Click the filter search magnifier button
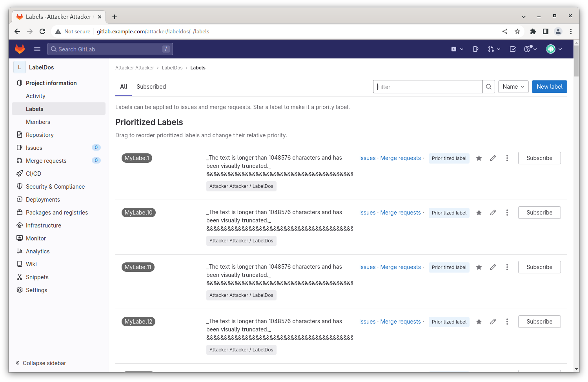The height and width of the screenshot is (382, 588). (489, 87)
